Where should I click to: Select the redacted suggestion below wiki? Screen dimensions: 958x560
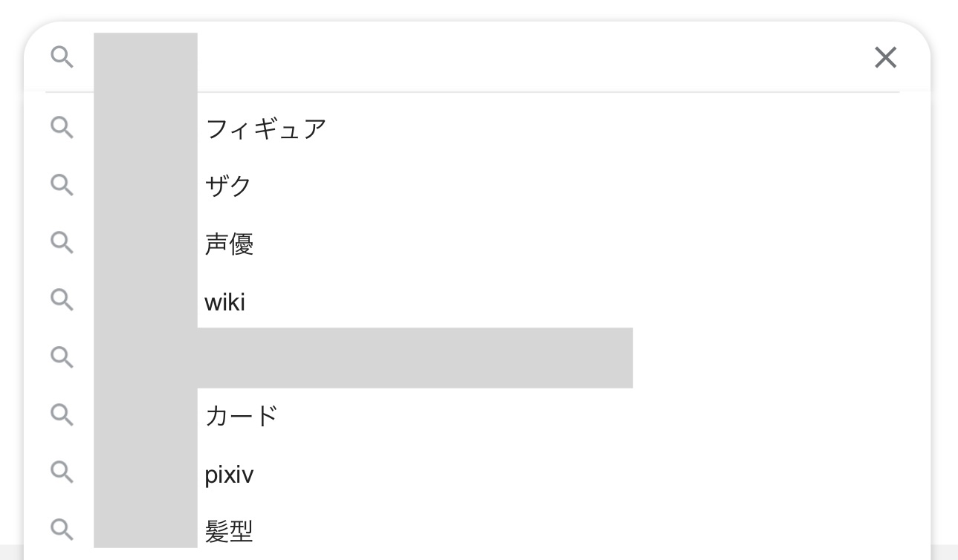point(476,358)
